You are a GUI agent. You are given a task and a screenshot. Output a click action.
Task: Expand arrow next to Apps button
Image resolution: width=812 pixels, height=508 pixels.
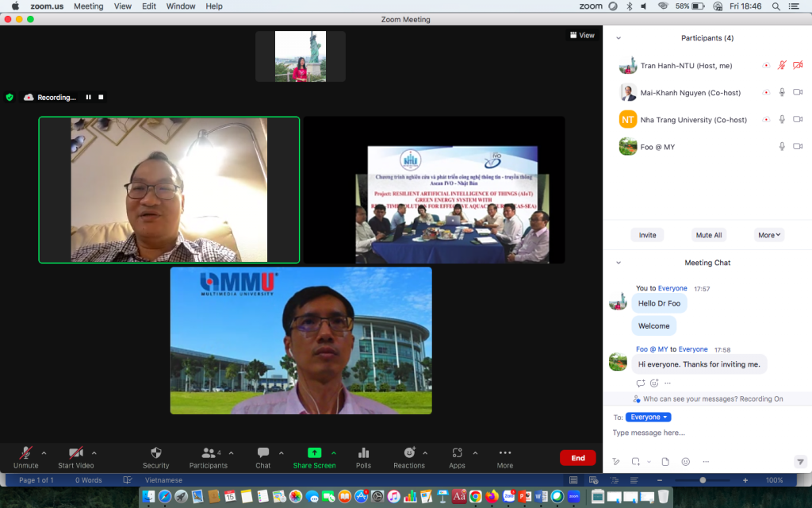coord(475,453)
